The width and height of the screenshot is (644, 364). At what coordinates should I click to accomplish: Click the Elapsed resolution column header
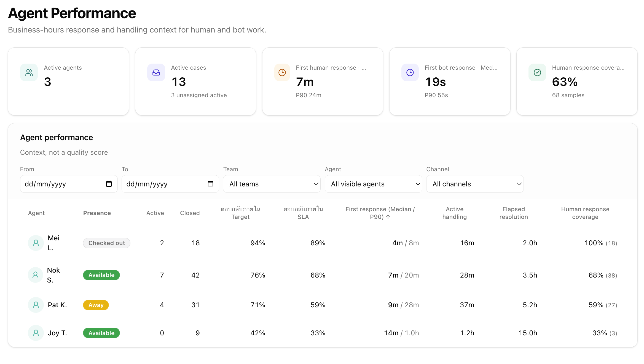coord(513,213)
